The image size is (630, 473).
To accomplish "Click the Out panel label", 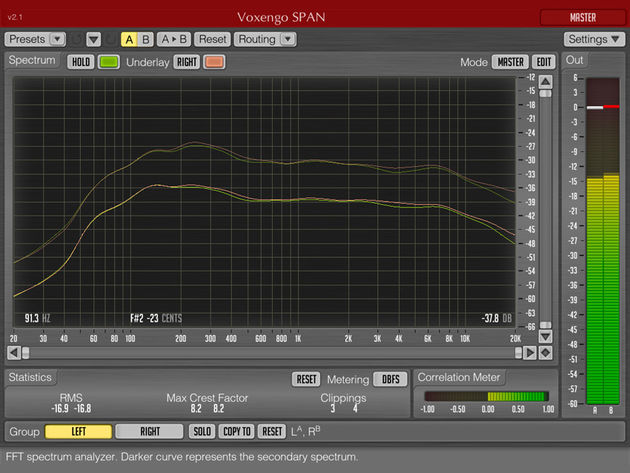I will pyautogui.click(x=574, y=60).
